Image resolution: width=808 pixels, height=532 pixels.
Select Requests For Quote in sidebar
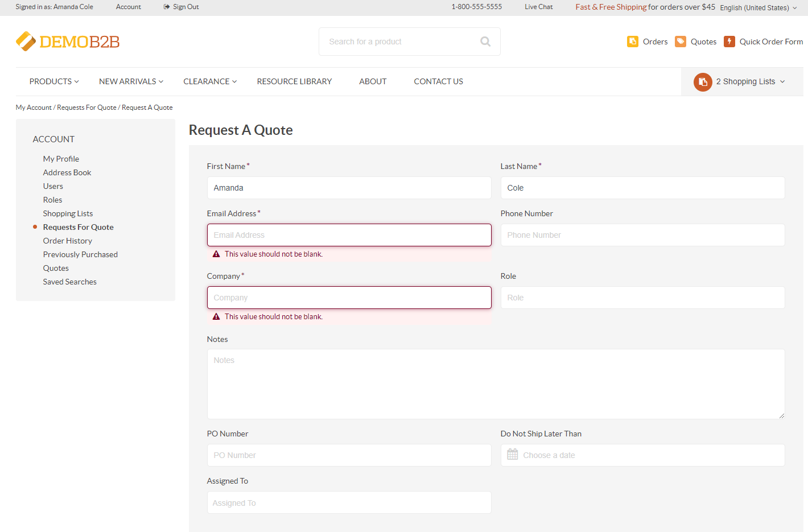79,227
